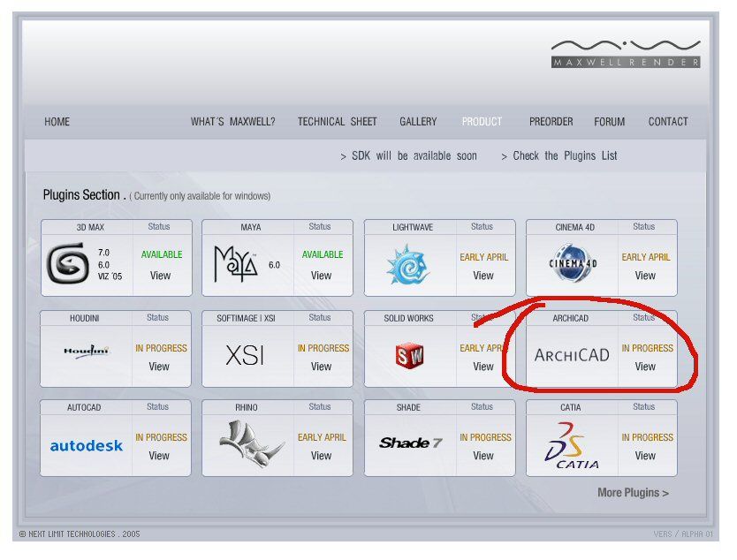Image resolution: width=737 pixels, height=560 pixels.
Task: Click the 'Plugins Section' heading
Action: pos(82,195)
